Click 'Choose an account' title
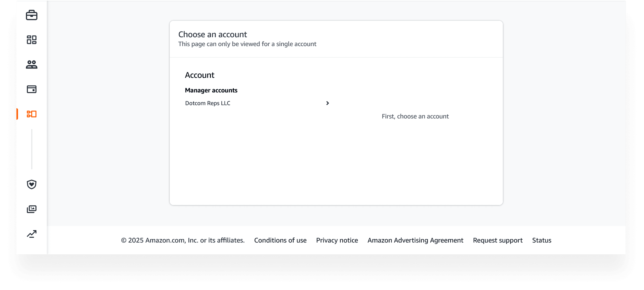This screenshot has width=644, height=290. [212, 34]
